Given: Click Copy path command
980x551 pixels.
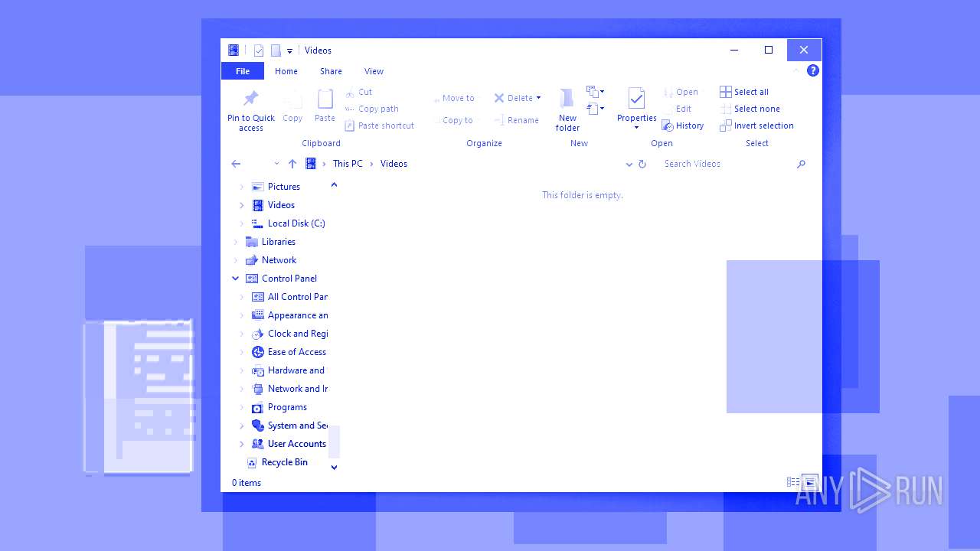Looking at the screenshot, I should [371, 109].
